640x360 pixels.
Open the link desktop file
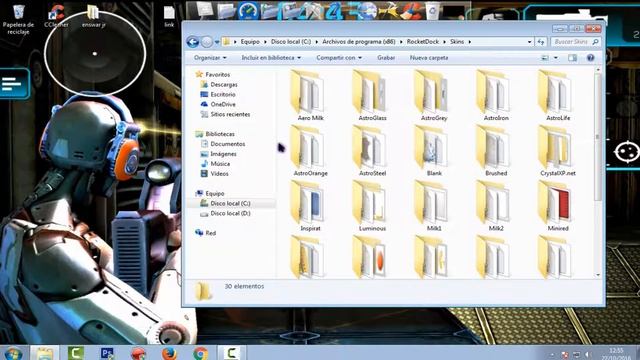click(x=169, y=16)
